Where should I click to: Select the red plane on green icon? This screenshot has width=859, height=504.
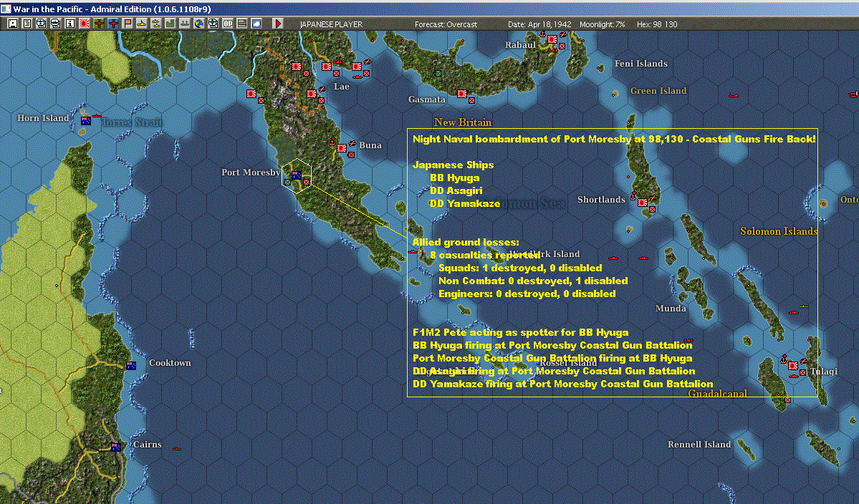(99, 24)
